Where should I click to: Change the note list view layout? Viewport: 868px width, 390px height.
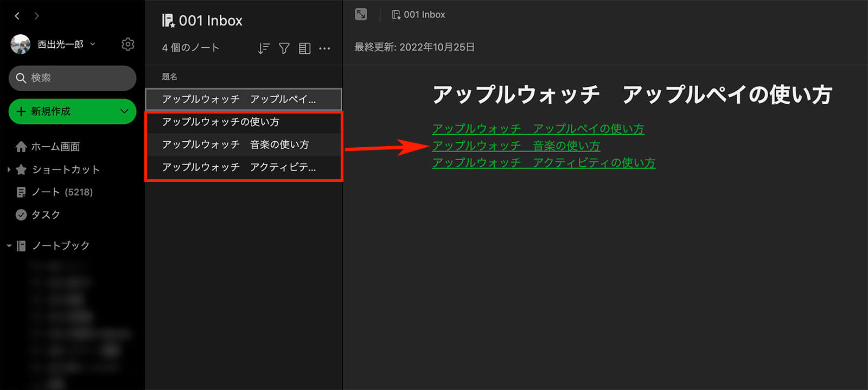(304, 48)
